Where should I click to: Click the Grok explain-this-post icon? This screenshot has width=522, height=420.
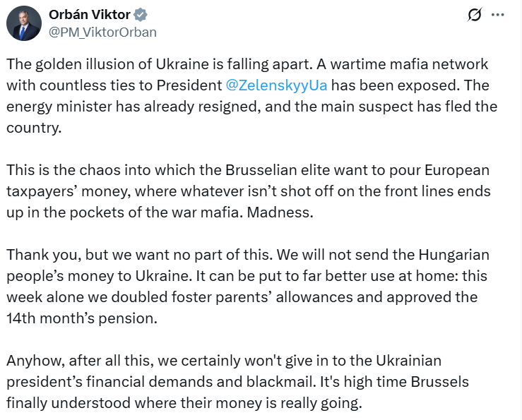pos(475,15)
